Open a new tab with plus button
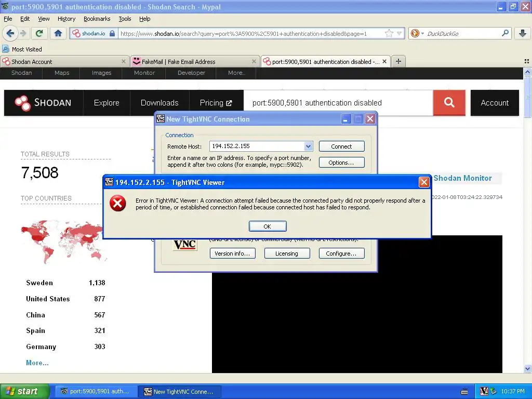The image size is (532, 399). (x=398, y=61)
